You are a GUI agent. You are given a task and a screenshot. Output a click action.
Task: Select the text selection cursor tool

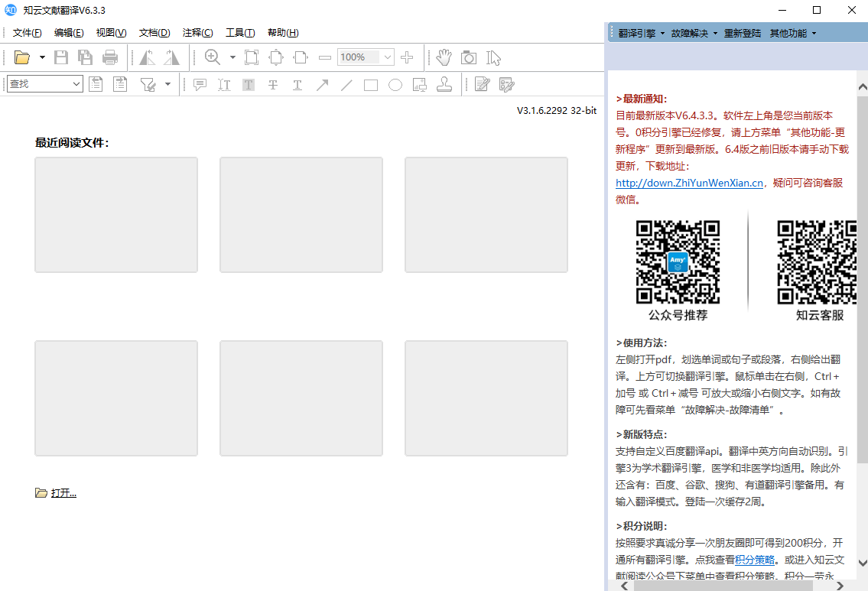(x=493, y=57)
